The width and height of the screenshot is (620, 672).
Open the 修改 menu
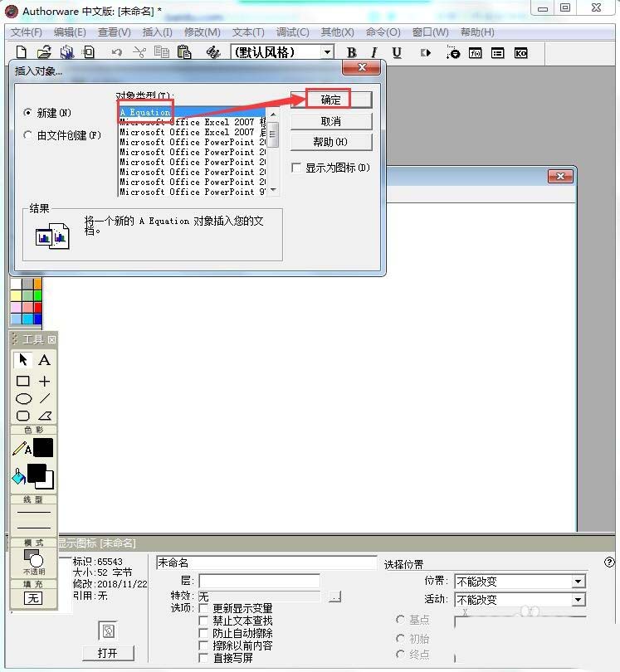pos(202,32)
